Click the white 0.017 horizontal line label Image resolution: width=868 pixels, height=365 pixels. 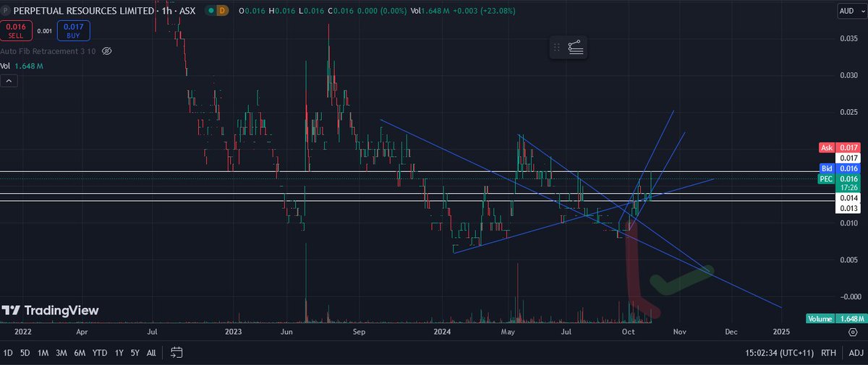[x=849, y=158]
